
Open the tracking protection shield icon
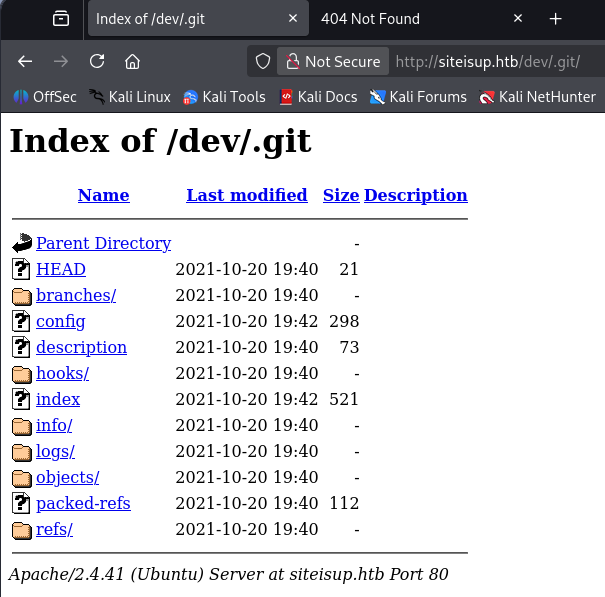[x=263, y=61]
